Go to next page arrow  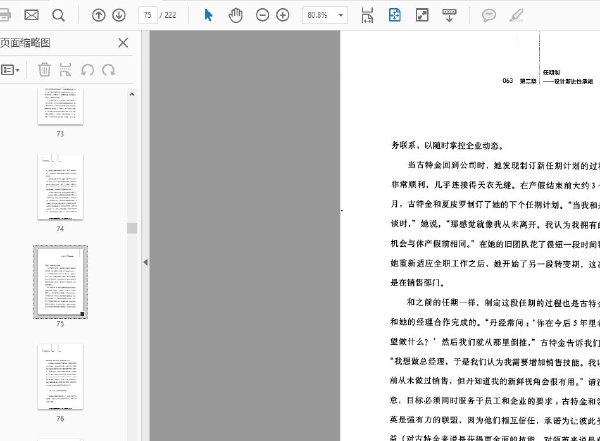point(119,15)
